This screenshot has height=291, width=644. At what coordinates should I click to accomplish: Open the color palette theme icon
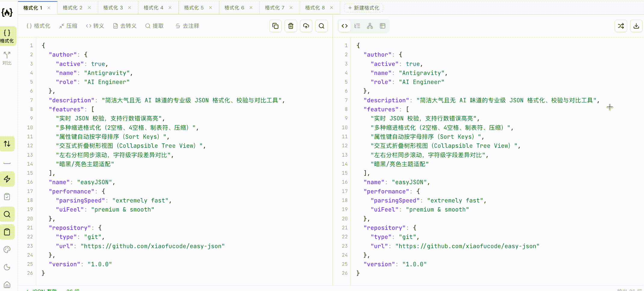tap(7, 250)
